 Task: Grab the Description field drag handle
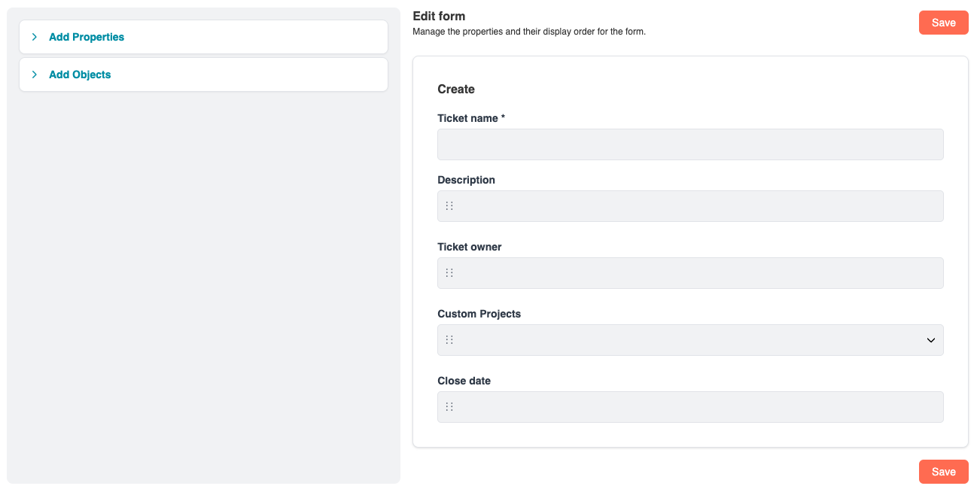click(x=449, y=206)
